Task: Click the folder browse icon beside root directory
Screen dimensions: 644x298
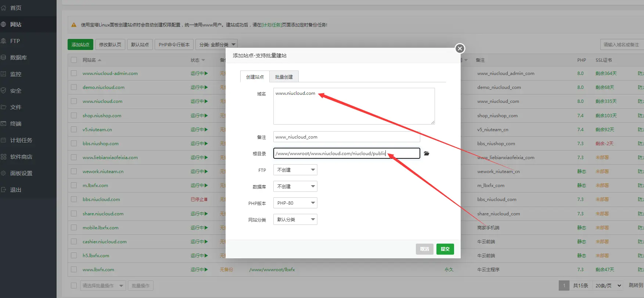Action: pyautogui.click(x=426, y=154)
